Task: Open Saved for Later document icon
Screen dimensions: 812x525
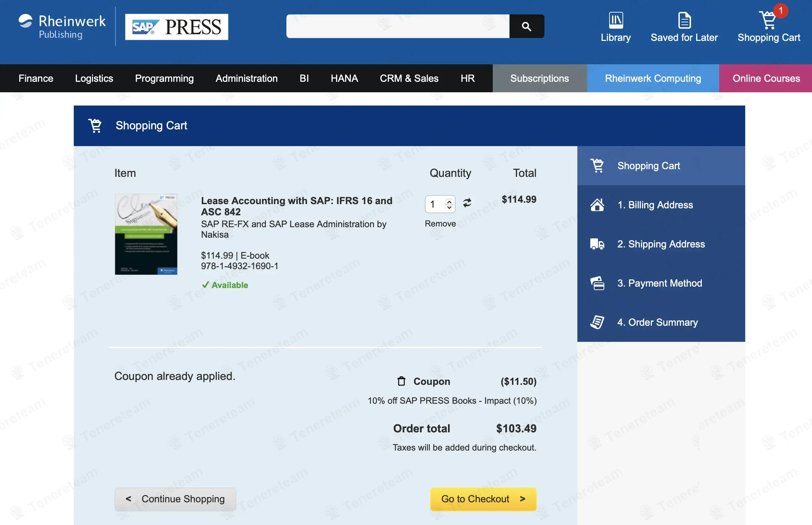Action: [684, 21]
